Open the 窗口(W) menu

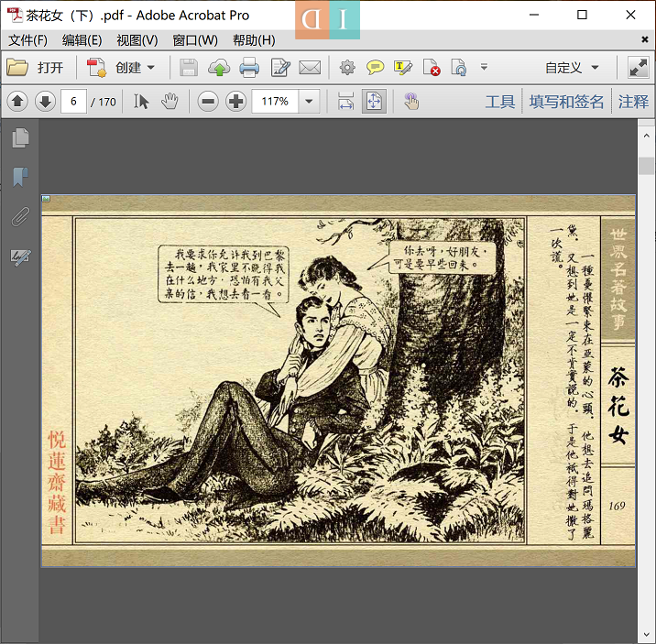[195, 40]
